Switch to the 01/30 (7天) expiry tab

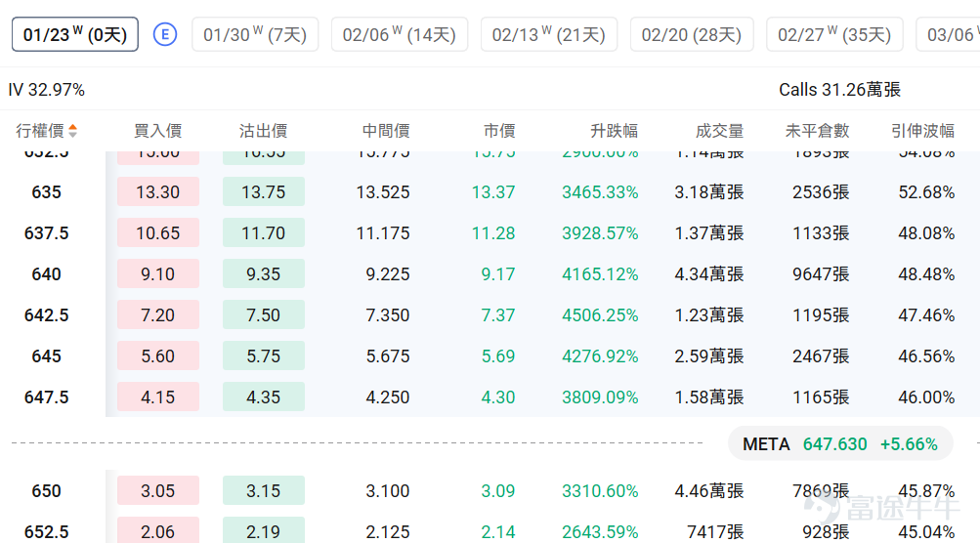[x=255, y=34]
